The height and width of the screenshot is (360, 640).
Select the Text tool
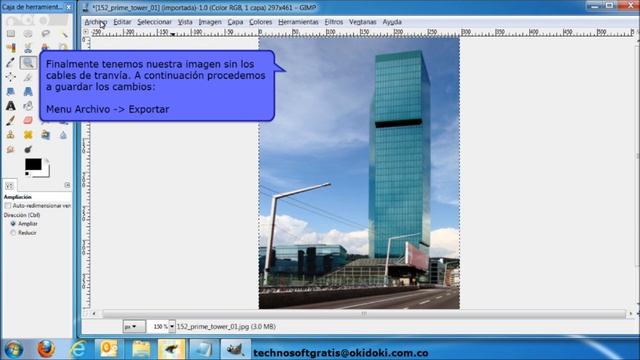tap(11, 106)
